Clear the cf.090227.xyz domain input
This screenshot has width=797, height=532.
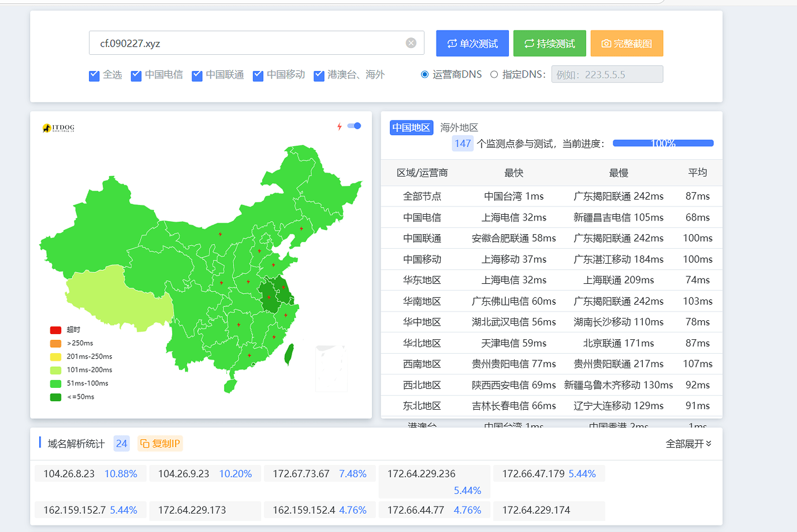pyautogui.click(x=411, y=43)
